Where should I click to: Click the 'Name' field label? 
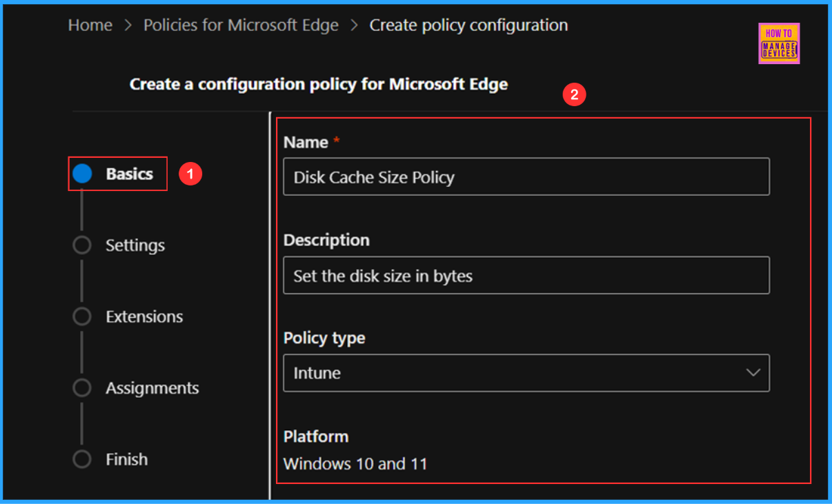(306, 142)
